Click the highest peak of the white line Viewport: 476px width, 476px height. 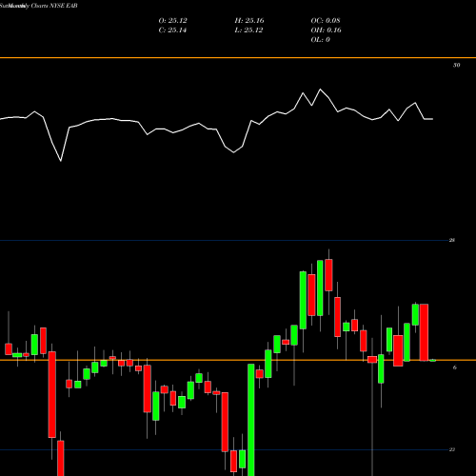point(320,89)
